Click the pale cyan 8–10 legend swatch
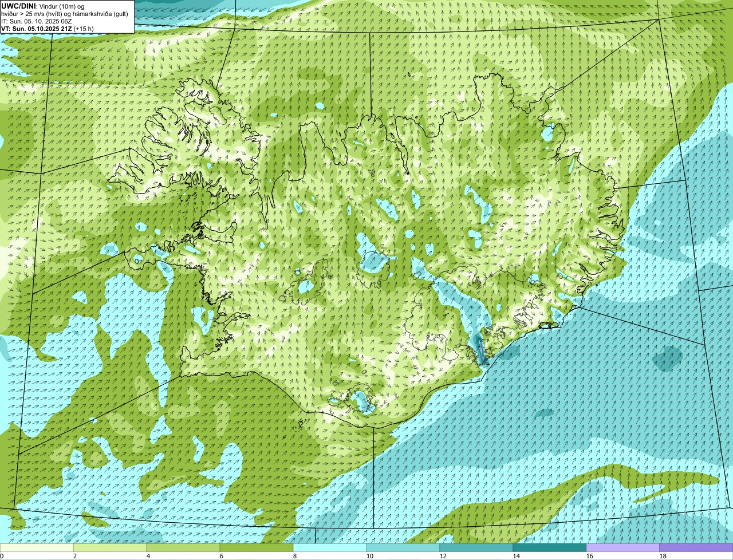The height and width of the screenshot is (560, 733). (330, 548)
